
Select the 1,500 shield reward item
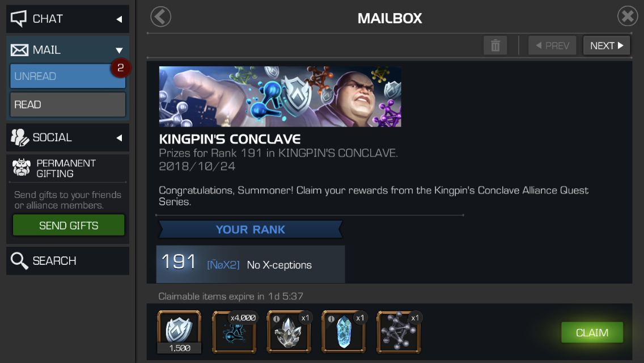(179, 332)
